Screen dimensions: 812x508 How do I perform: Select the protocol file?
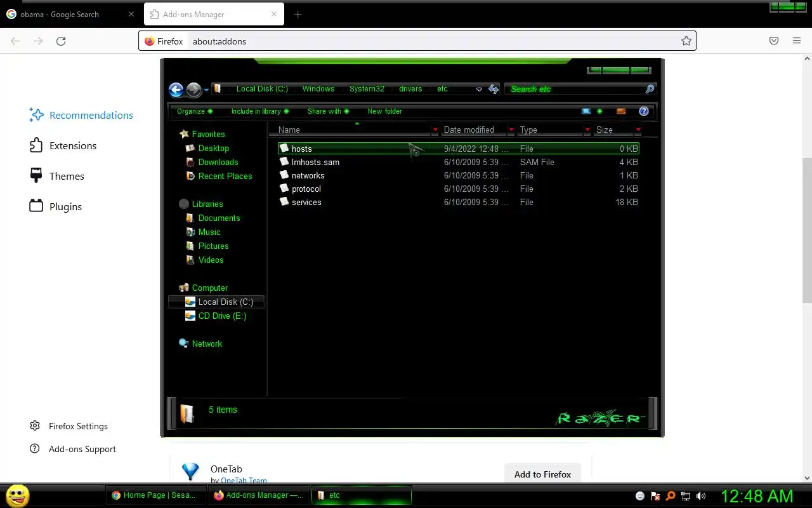(459, 189)
